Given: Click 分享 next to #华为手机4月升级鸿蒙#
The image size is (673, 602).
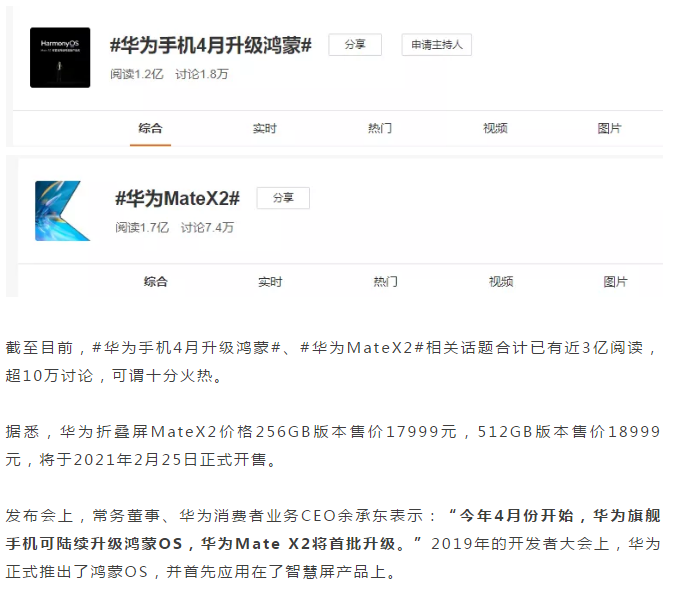Looking at the screenshot, I should click(355, 45).
